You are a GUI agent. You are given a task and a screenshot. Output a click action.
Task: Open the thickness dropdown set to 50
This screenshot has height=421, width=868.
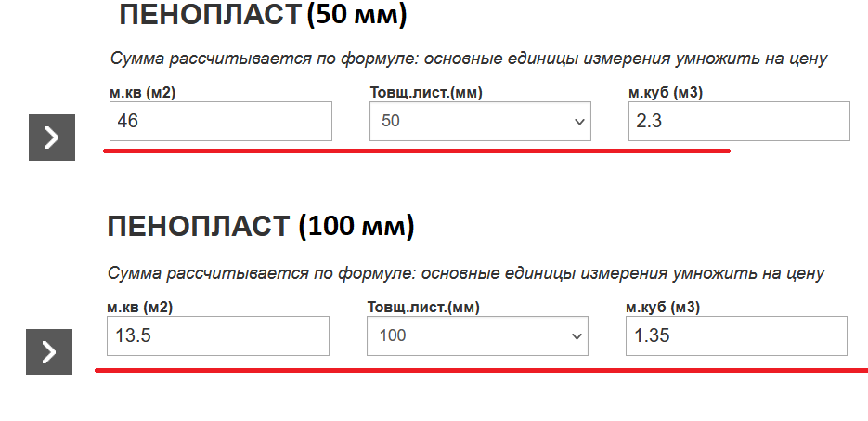click(x=481, y=122)
